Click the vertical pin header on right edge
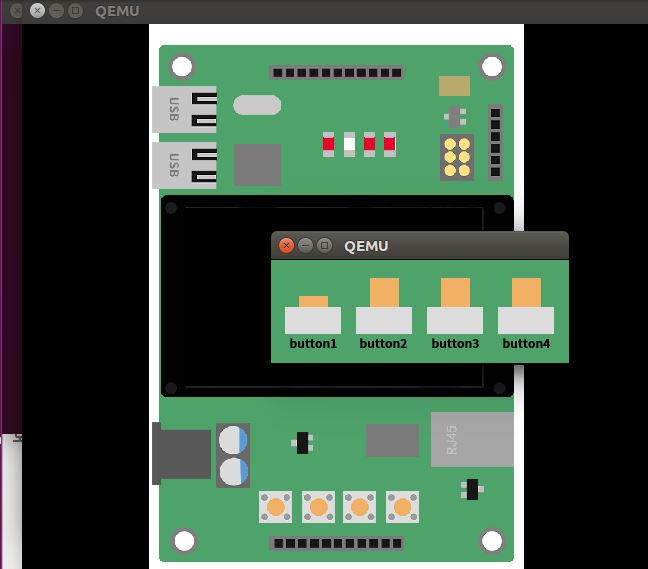 [496, 143]
